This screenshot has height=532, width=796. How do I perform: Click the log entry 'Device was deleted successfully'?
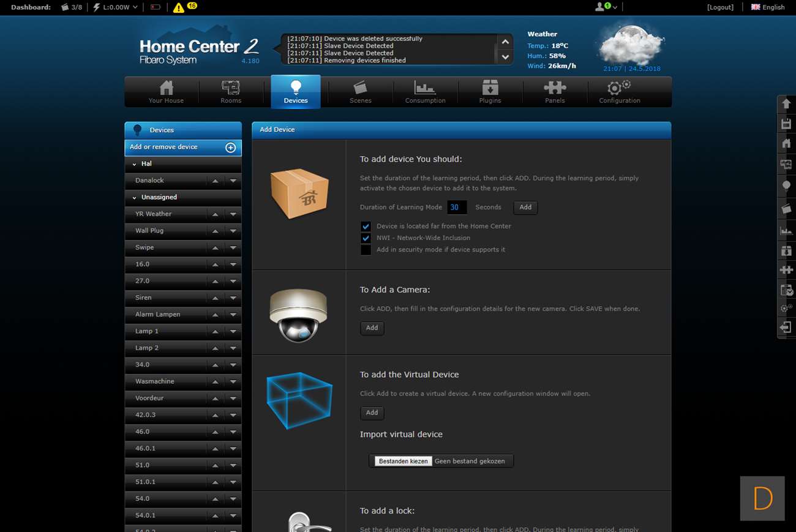click(355, 39)
